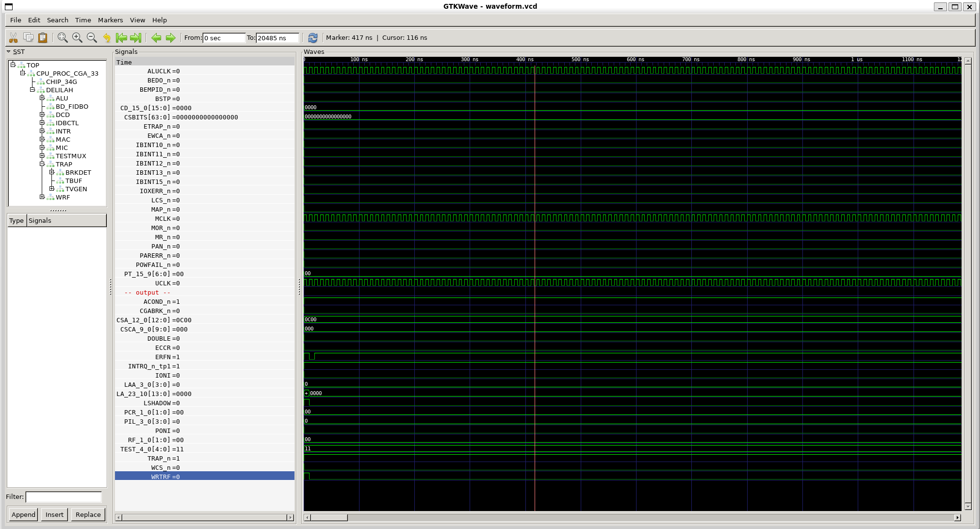Click the signals list horizontal scrollbar
980x529 pixels.
[x=205, y=517]
